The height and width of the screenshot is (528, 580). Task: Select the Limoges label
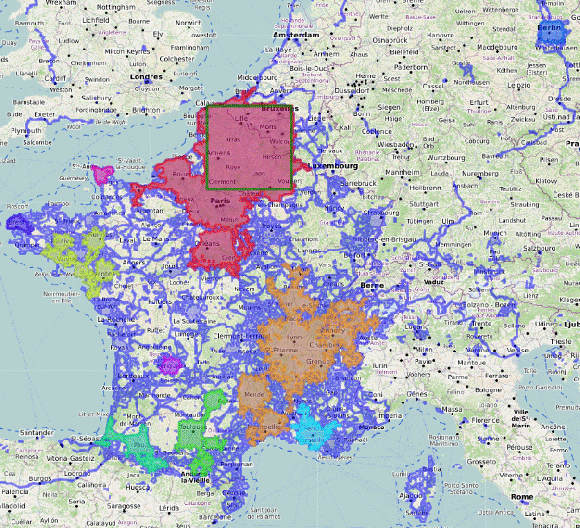[188, 334]
